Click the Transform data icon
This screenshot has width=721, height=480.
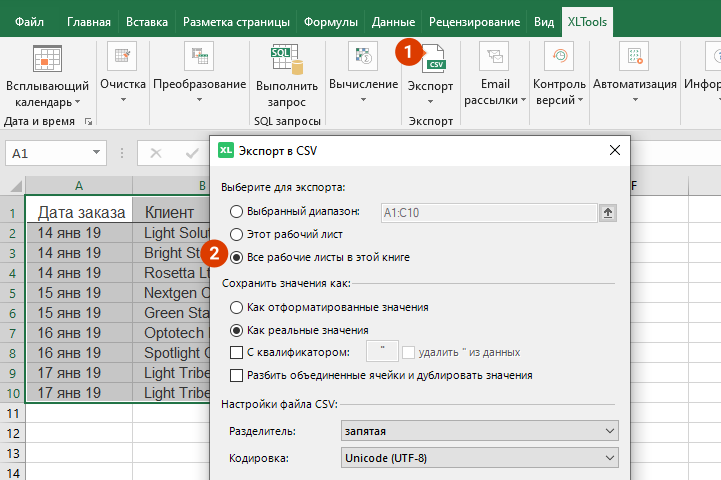click(199, 58)
